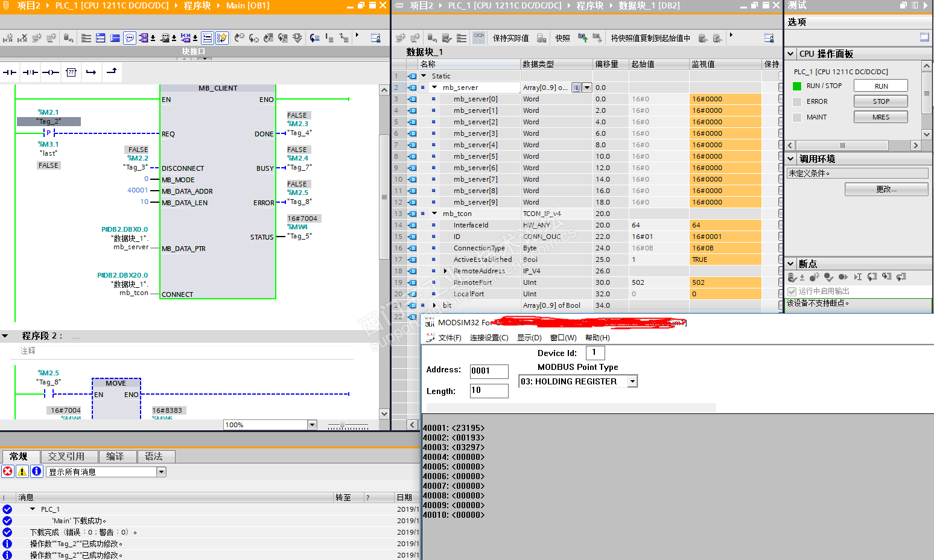Open the MODBUS Point Type dropdown

coord(632,381)
